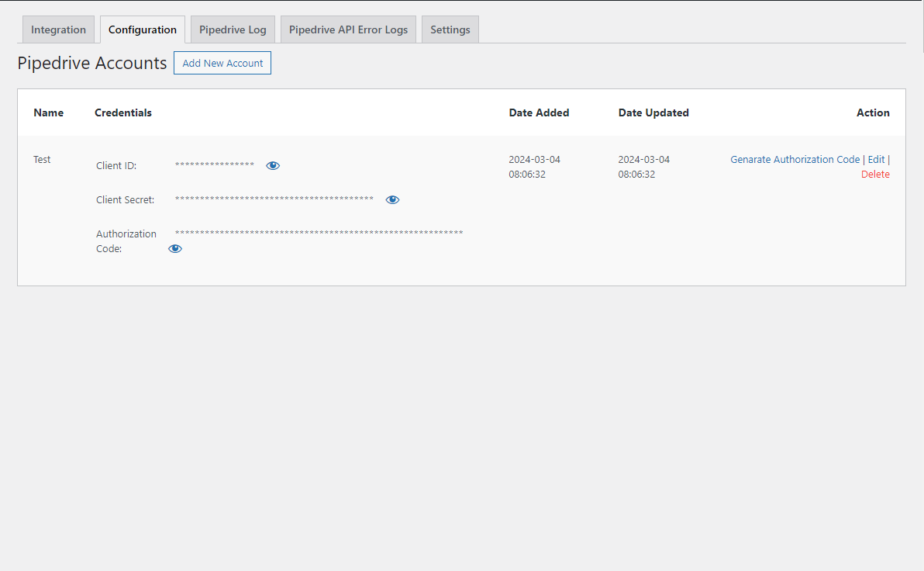This screenshot has height=571, width=924.
Task: Click the "Client Secret:" label
Action: [x=125, y=200]
